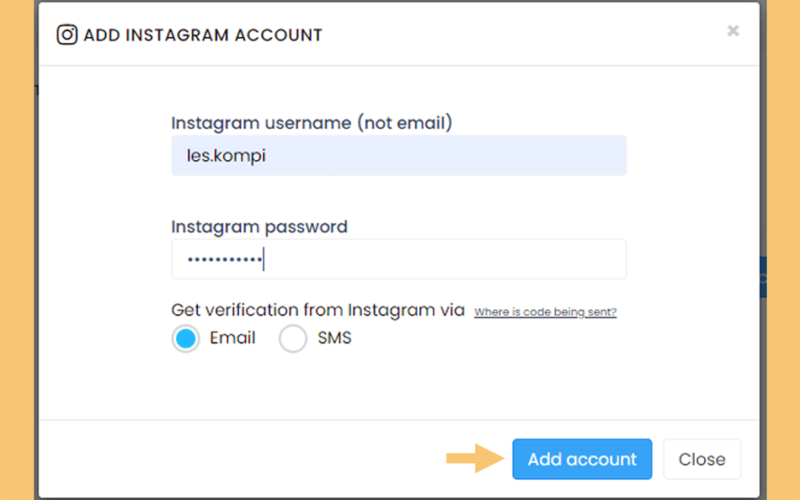Choose the SMS option label
The height and width of the screenshot is (500, 800).
tap(334, 338)
